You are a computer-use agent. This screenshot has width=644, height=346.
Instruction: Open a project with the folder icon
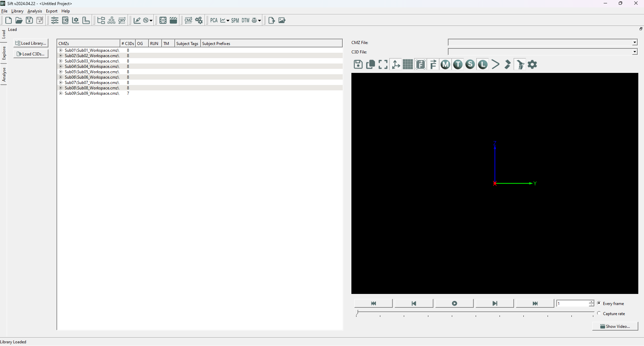click(x=19, y=20)
